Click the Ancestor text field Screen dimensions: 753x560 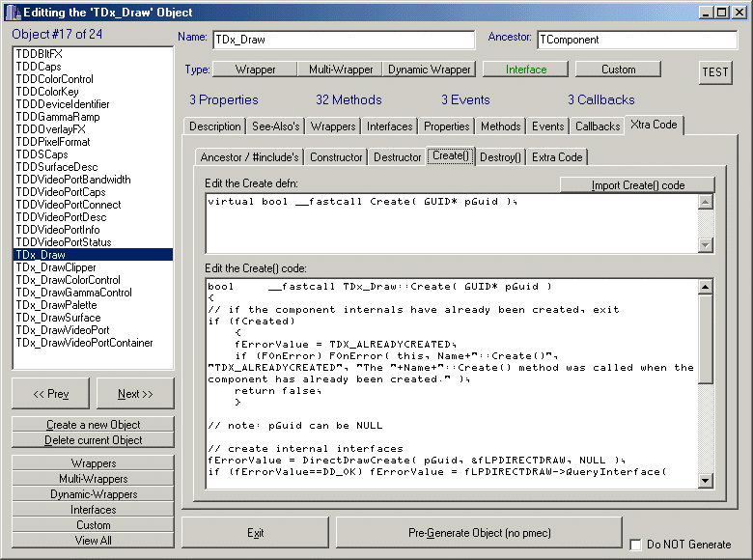636,41
